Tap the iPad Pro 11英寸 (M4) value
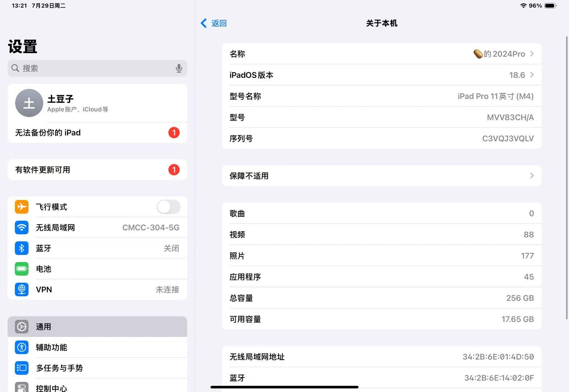 click(x=496, y=96)
